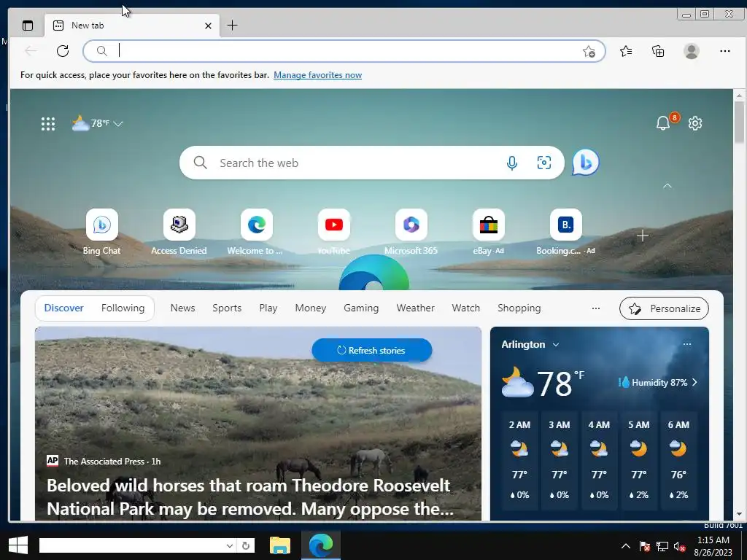747x560 pixels.
Task: Open the Money category tab
Action: pos(311,308)
